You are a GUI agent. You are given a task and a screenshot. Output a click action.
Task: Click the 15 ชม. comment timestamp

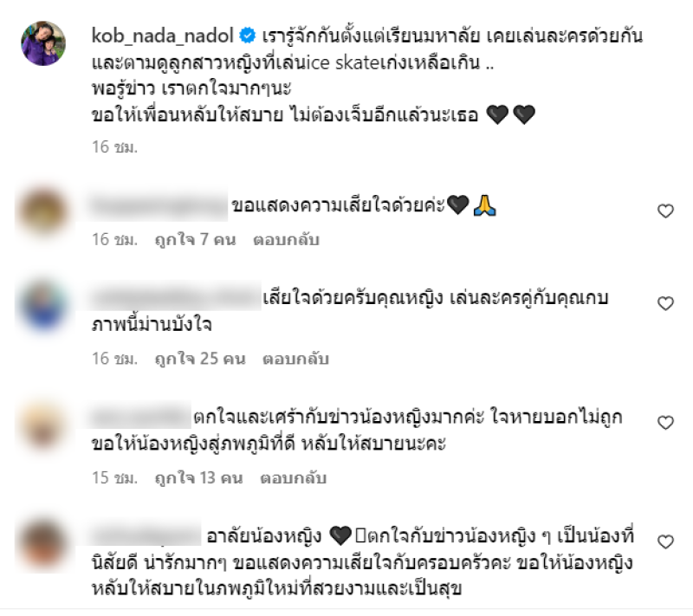click(x=115, y=477)
